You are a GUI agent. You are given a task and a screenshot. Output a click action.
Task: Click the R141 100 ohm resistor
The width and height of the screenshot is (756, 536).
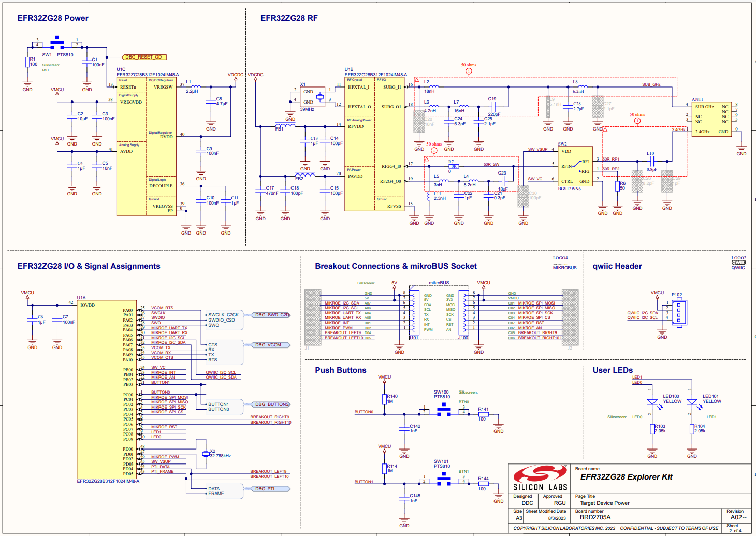coord(484,414)
